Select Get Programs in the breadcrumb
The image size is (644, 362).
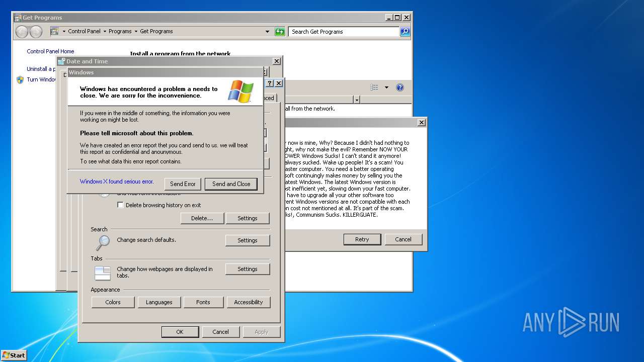coord(156,31)
